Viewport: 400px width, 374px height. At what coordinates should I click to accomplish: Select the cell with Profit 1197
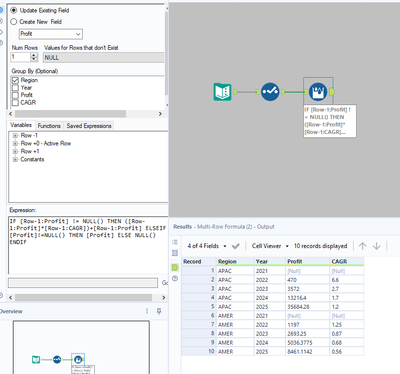[x=307, y=325]
